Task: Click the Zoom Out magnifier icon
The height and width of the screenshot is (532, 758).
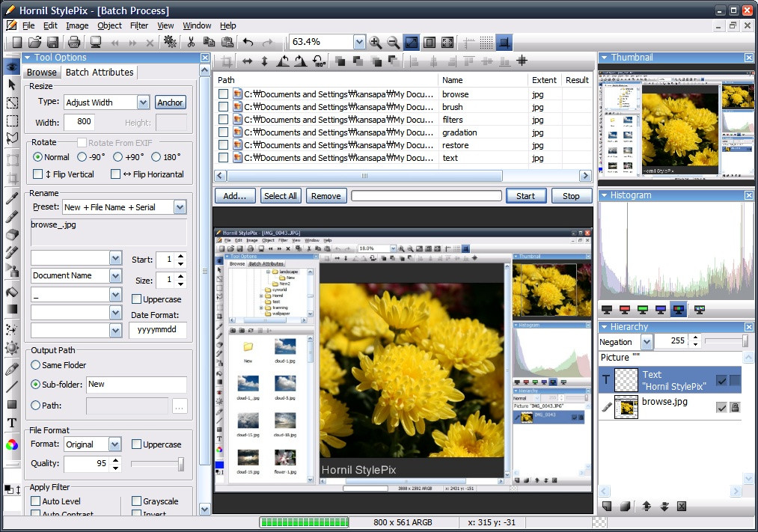Action: pos(394,43)
